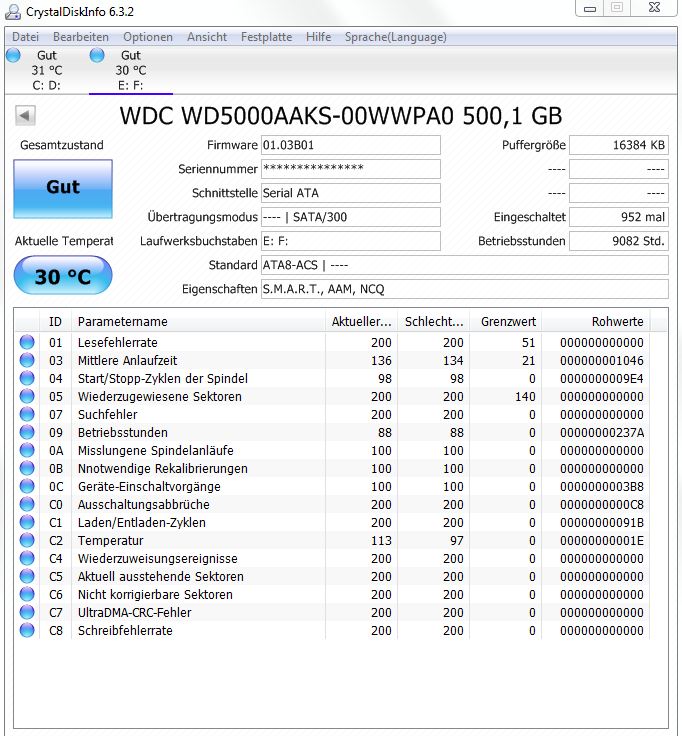Open the Sprache(Language) menu
Image resolution: width=682 pixels, height=736 pixels.
tap(396, 37)
